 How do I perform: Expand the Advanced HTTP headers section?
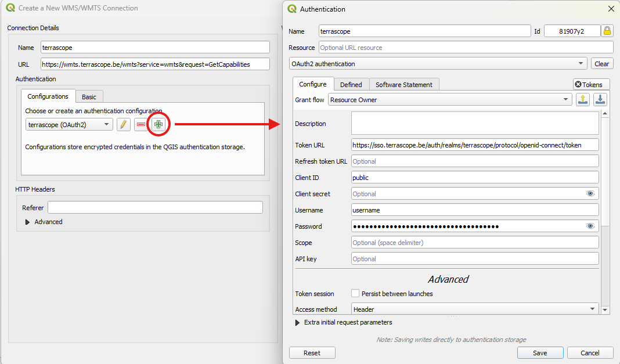[28, 222]
